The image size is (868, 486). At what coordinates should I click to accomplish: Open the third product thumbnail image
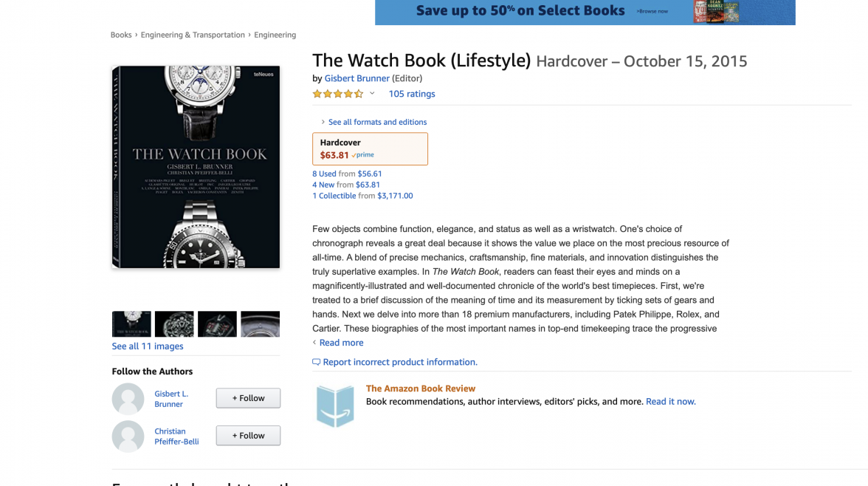click(x=217, y=324)
